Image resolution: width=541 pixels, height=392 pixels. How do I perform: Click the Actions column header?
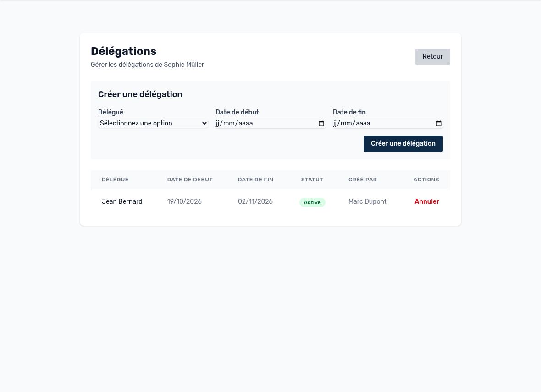coord(426,180)
